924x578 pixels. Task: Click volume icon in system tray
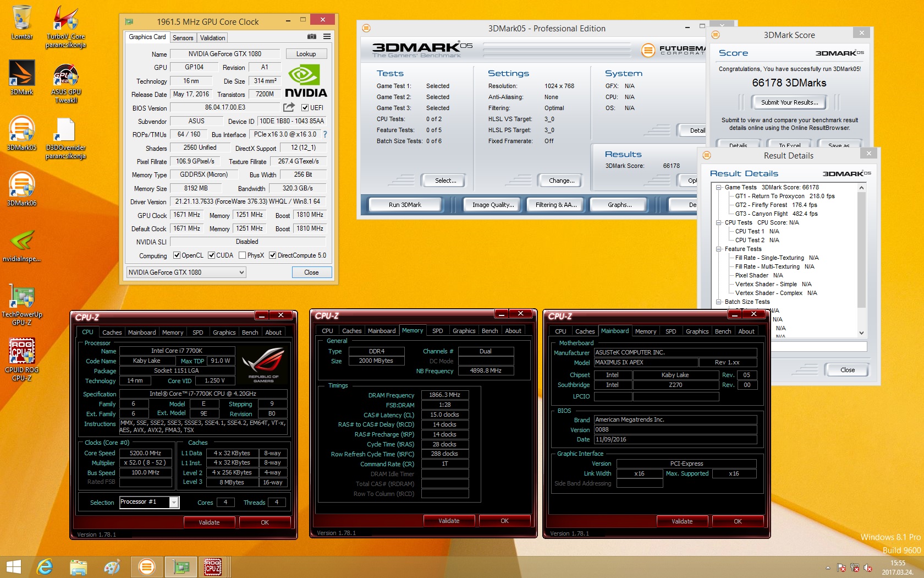[868, 568]
